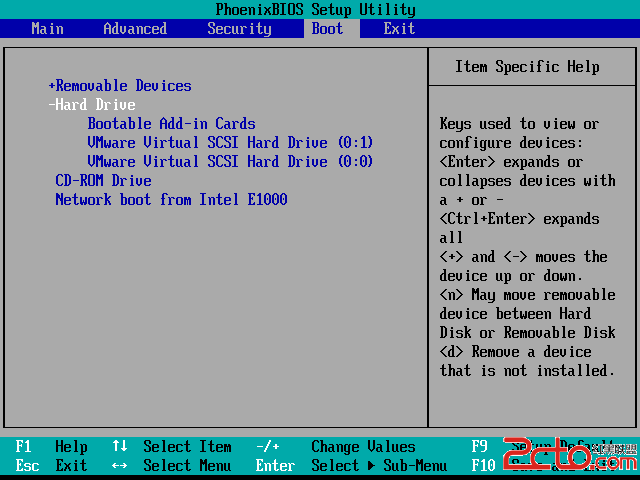640x480 pixels.
Task: Click the -/+ Change Values hint
Action: pos(336,447)
